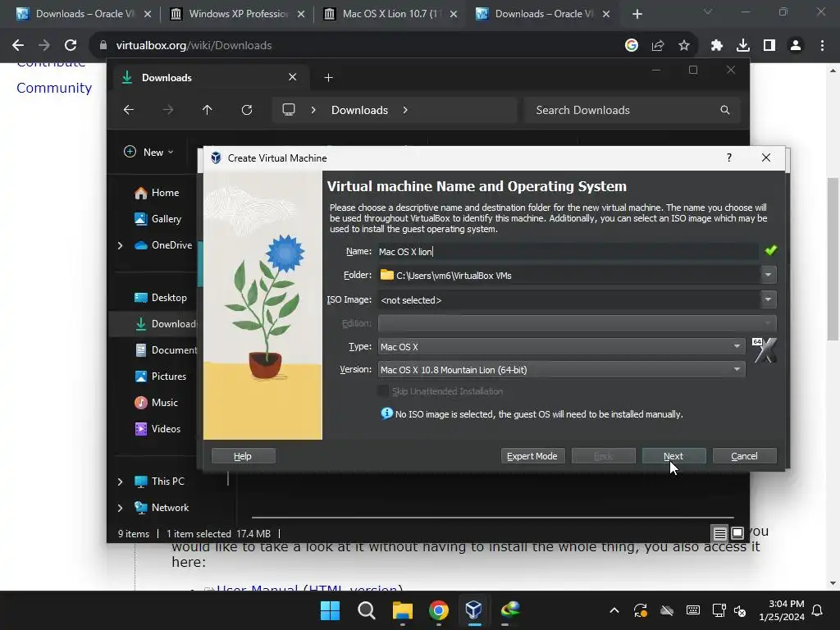Screen dimensions: 840x630
Task: Click the PC icon in Explorer address bar
Action: tap(289, 110)
